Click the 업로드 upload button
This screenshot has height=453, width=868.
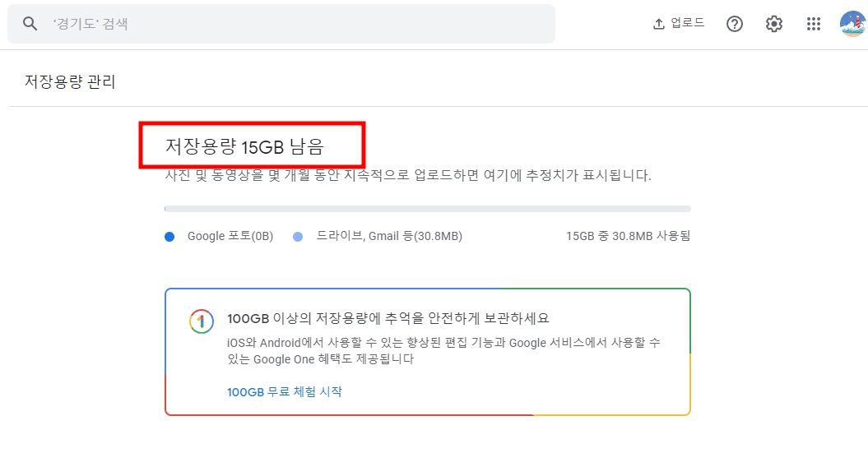[x=679, y=23]
